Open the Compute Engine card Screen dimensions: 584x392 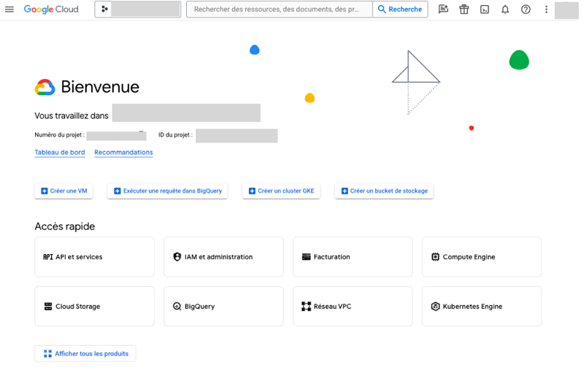482,257
